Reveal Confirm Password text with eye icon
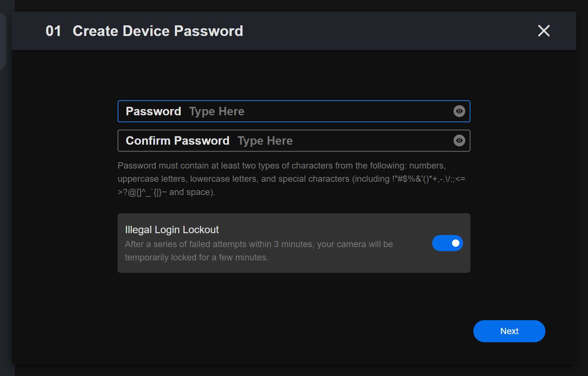Image resolution: width=588 pixels, height=376 pixels. 459,141
